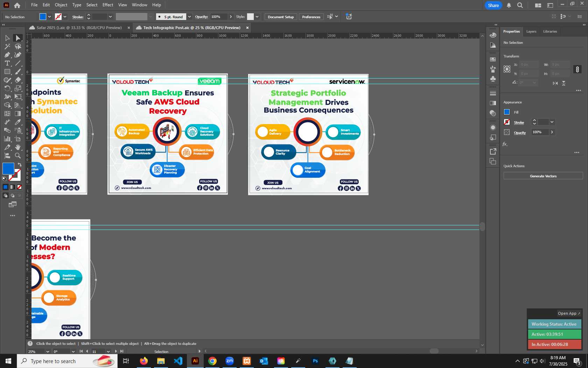Viewport: 588px width, 368px height.
Task: Select the Magic Wand tool
Action: [7, 46]
